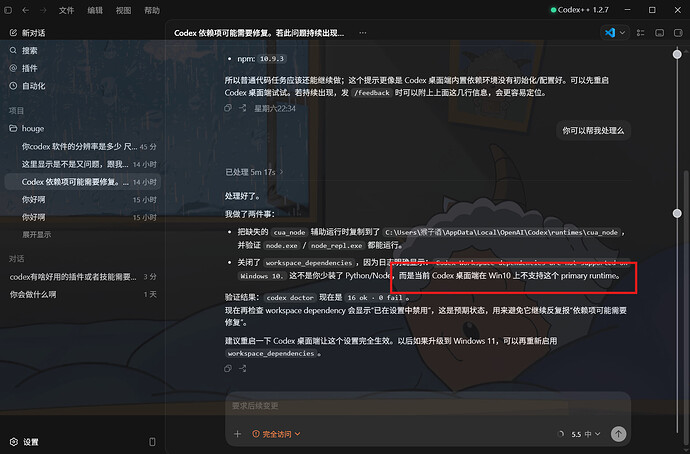The image size is (690, 454).
Task: Open the VS Code editor icon
Action: pos(609,33)
